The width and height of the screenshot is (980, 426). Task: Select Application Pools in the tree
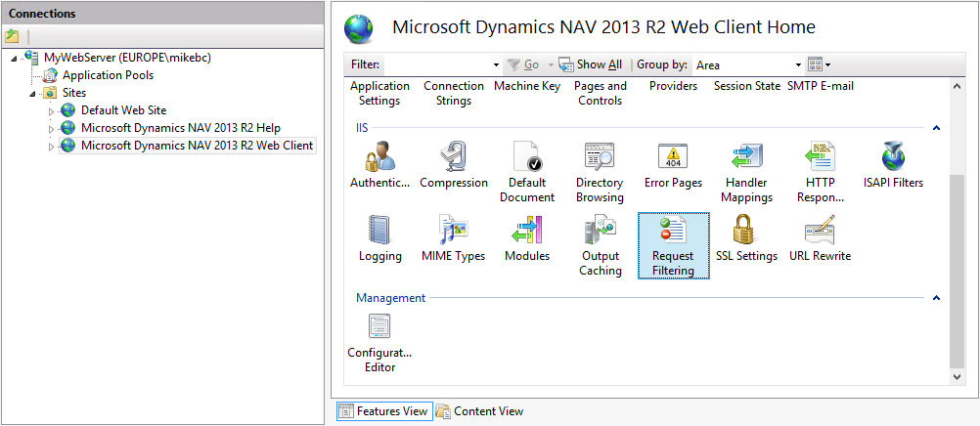coord(108,75)
